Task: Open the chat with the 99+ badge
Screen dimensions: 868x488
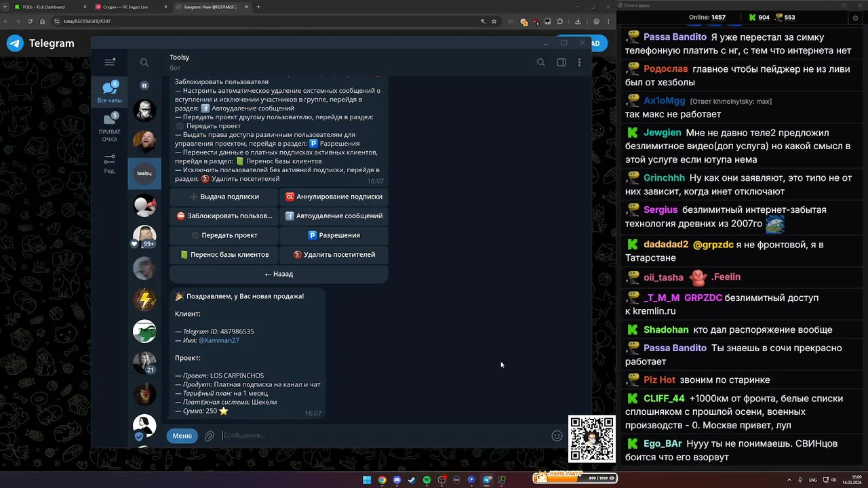Action: [x=144, y=237]
